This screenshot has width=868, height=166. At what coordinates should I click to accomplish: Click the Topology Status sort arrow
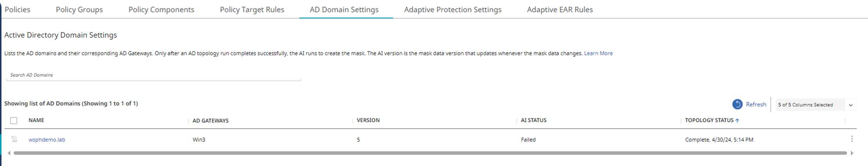click(x=737, y=121)
